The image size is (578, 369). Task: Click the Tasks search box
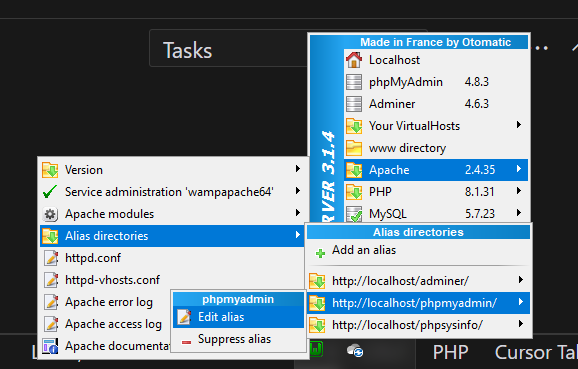pyautogui.click(x=229, y=48)
